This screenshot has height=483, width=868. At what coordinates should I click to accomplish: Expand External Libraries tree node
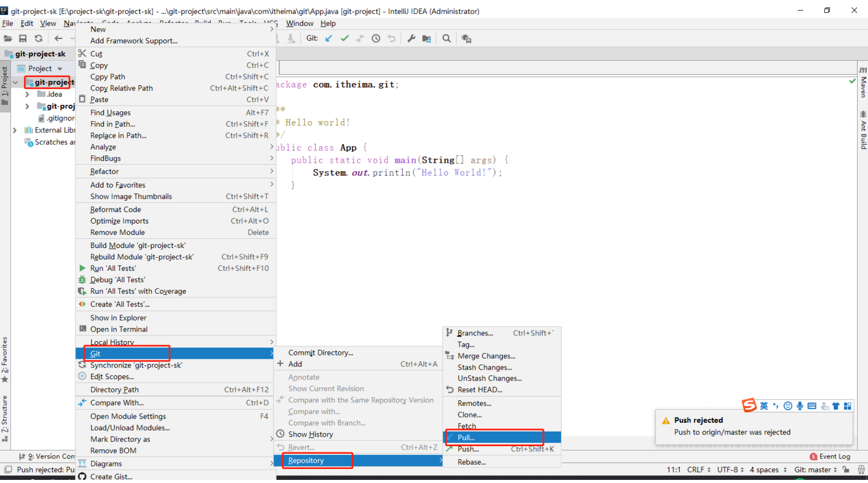[x=15, y=130]
